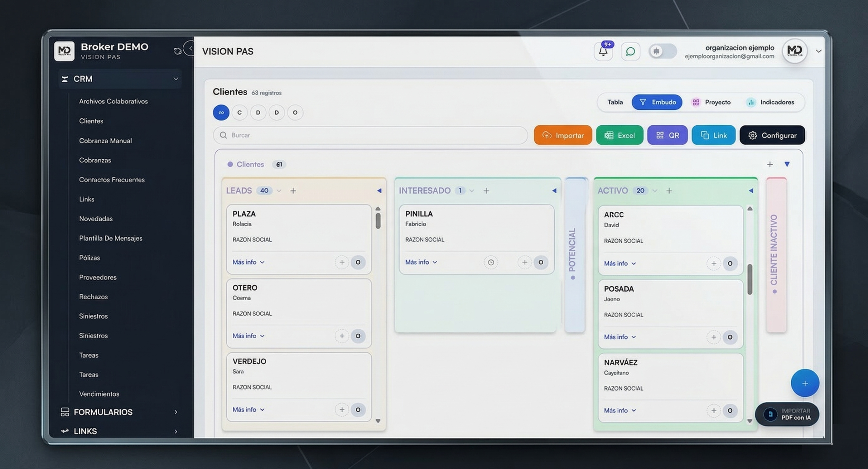Open the user account dropdown chevron
Viewport: 868px width, 469px height.
click(x=818, y=51)
